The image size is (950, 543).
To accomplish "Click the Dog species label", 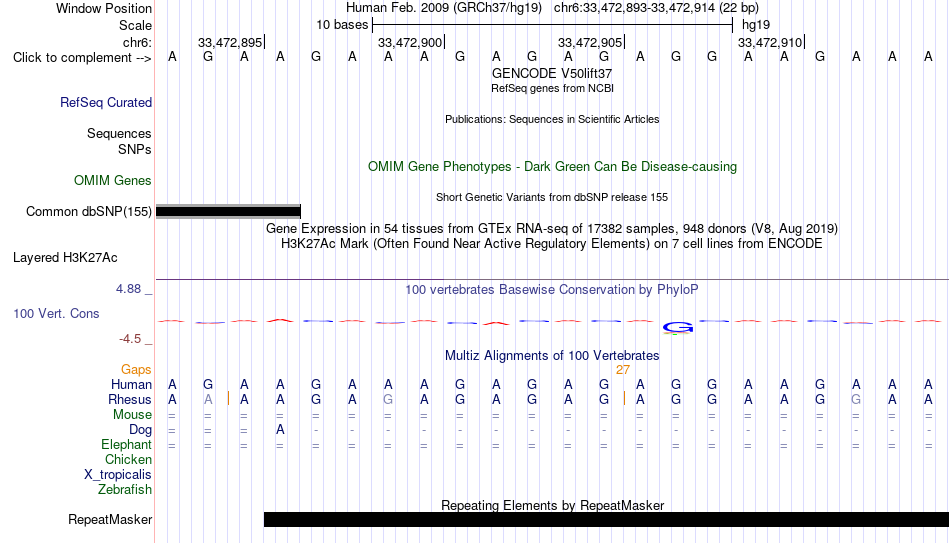I will click(x=140, y=430).
